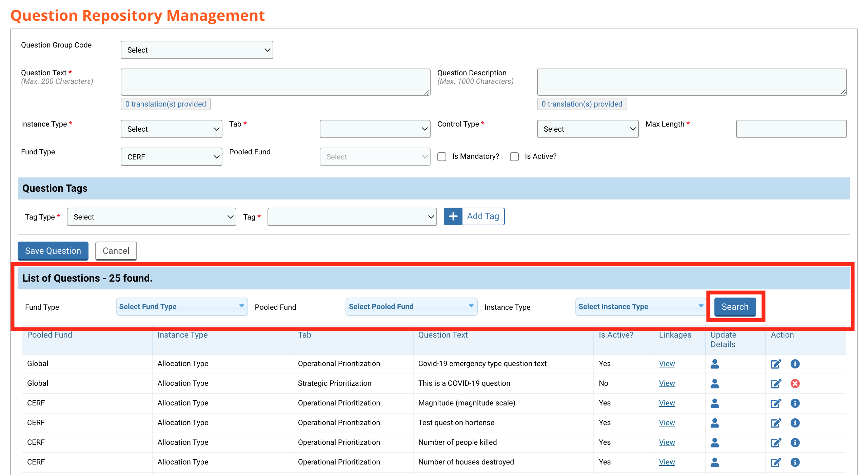The height and width of the screenshot is (475, 868).
Task: Open Select Instance Type filter
Action: [641, 307]
